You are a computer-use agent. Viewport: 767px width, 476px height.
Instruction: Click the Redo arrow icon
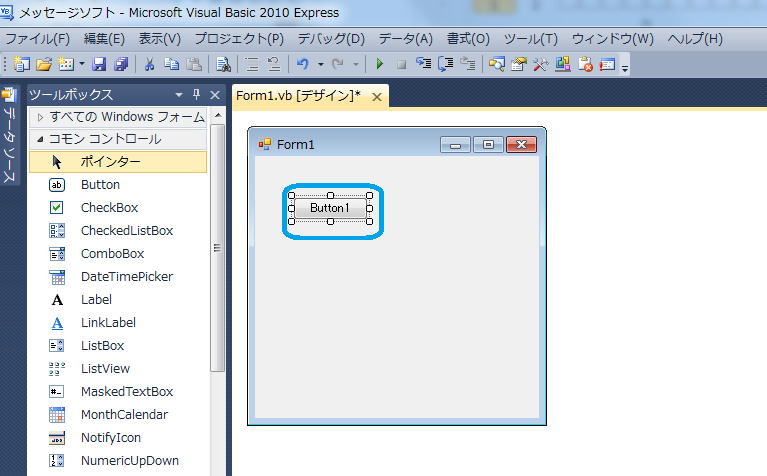pos(338,64)
